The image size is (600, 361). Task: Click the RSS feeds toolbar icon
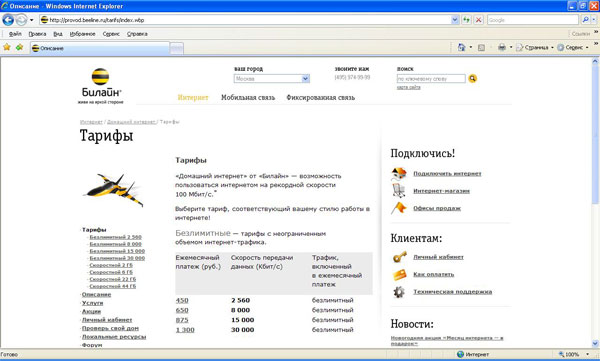(481, 47)
